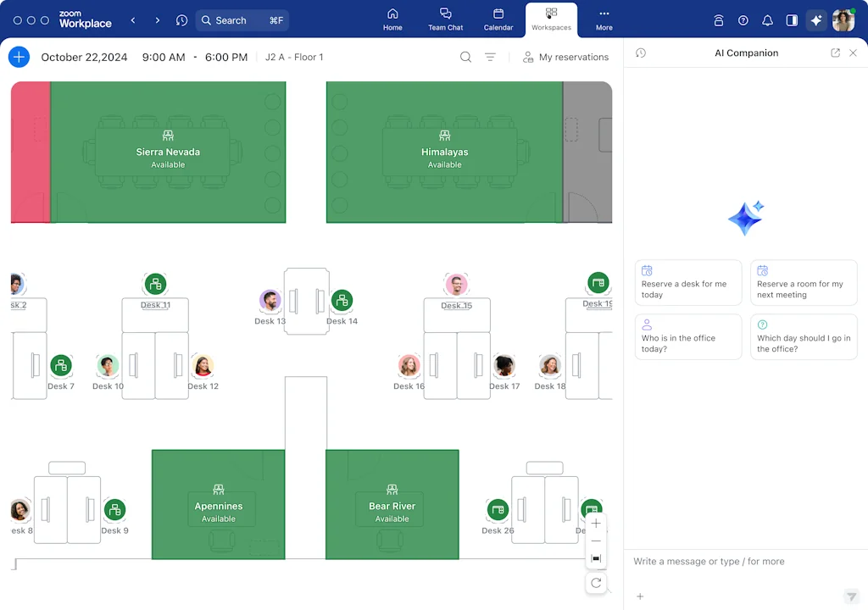Image resolution: width=868 pixels, height=610 pixels.
Task: Open the notifications bell
Action: coord(767,19)
